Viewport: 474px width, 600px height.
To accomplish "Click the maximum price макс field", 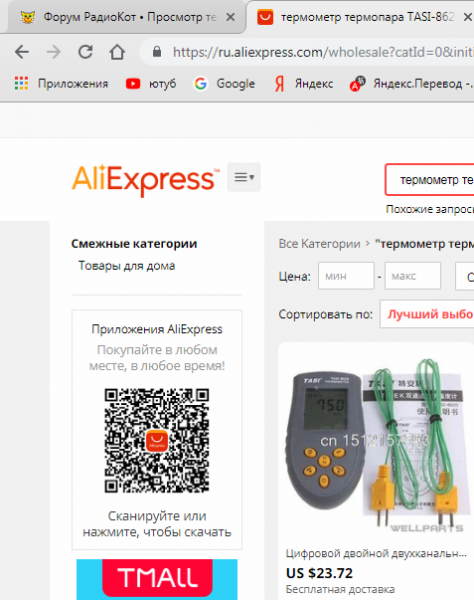I will (413, 276).
